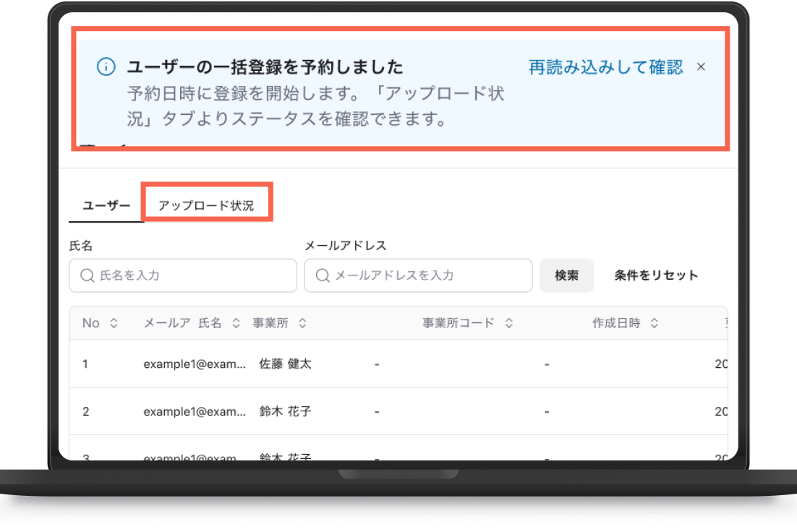The height and width of the screenshot is (532, 797).
Task: Click the 再読み込みして確認 link
Action: coord(606,67)
